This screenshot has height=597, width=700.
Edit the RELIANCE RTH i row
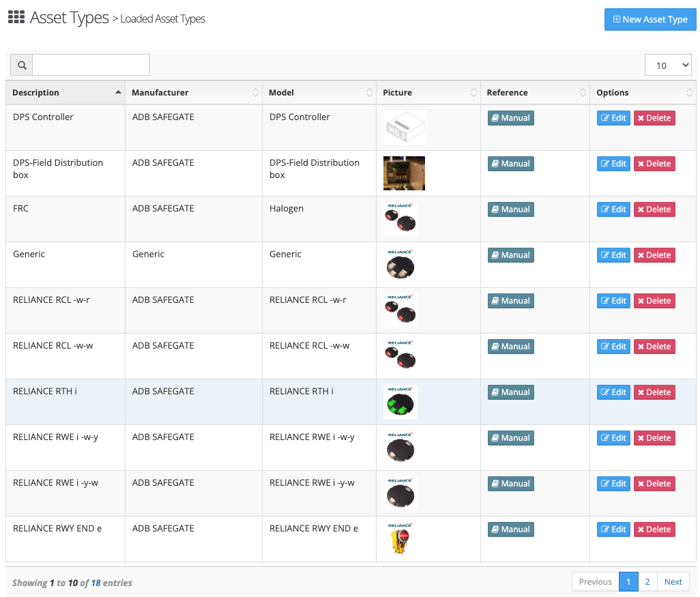(613, 392)
